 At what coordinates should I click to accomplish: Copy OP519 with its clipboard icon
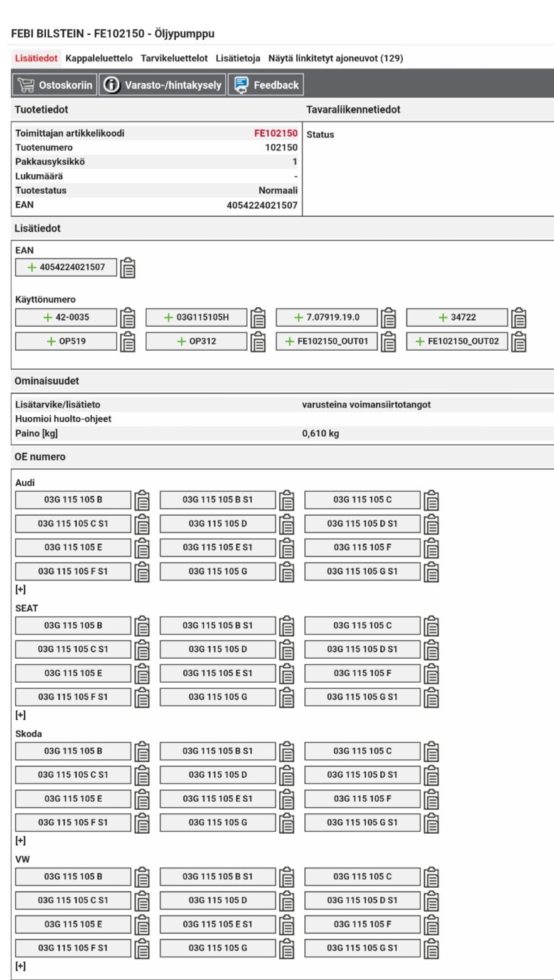pos(128,342)
